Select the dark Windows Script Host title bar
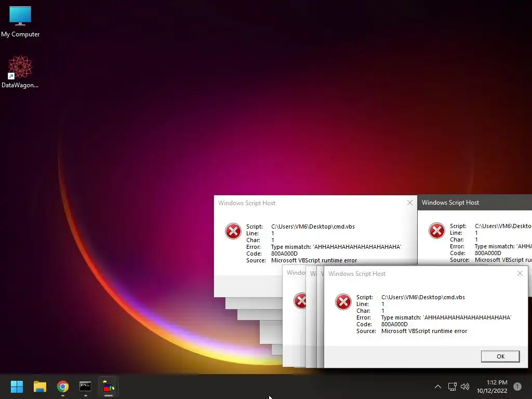Screen dimensions: 532x399 [475, 203]
